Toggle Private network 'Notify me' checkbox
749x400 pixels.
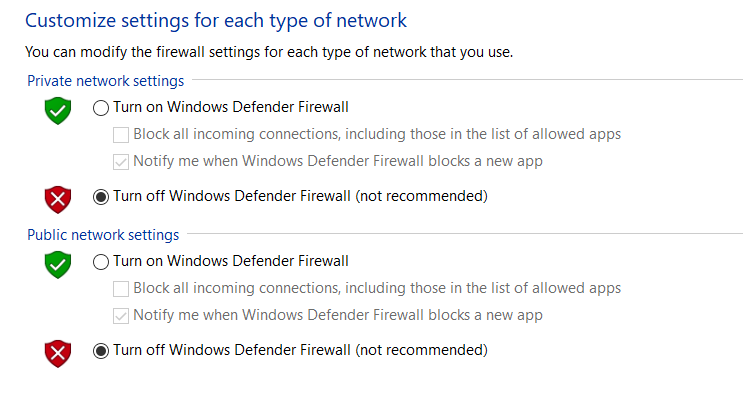tap(121, 161)
